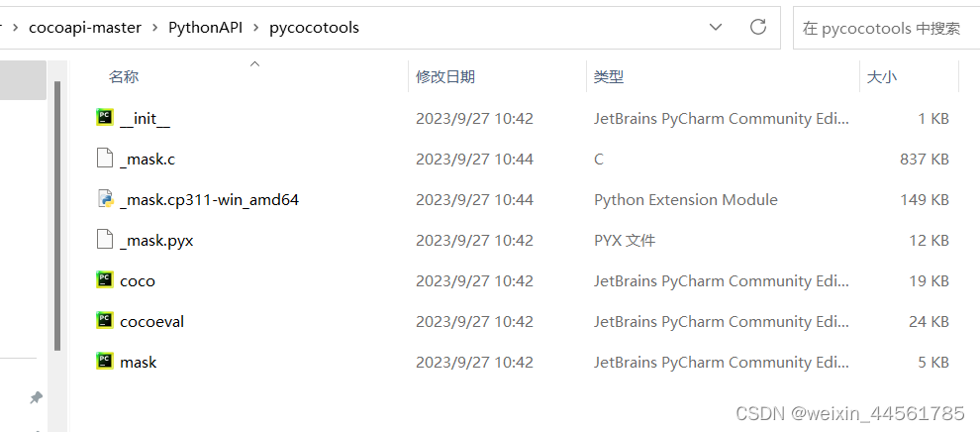Viewport: 980px width, 432px height.
Task: Click the navigation pane vertical scrollbar
Action: [57, 216]
